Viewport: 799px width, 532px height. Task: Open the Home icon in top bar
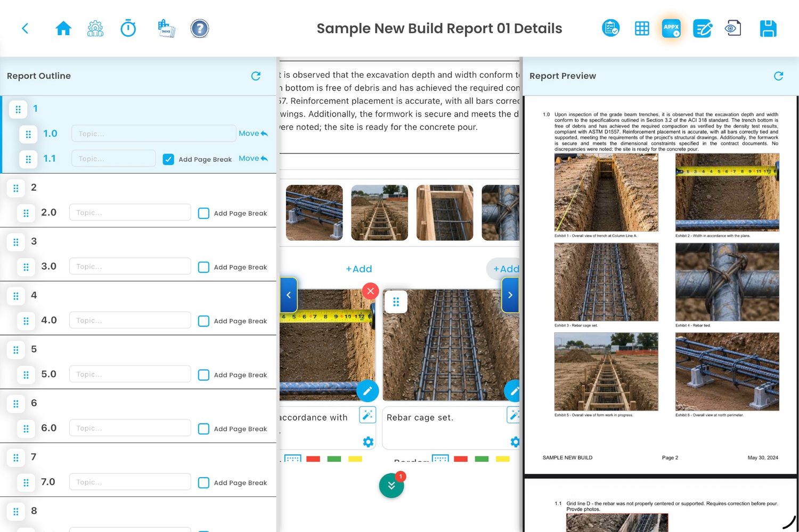[63, 28]
